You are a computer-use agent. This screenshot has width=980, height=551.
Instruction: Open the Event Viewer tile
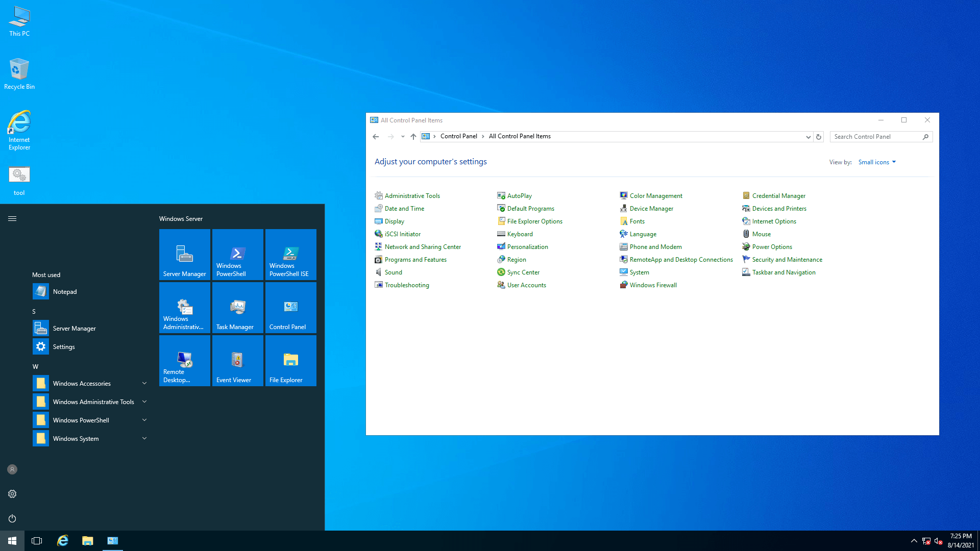237,360
